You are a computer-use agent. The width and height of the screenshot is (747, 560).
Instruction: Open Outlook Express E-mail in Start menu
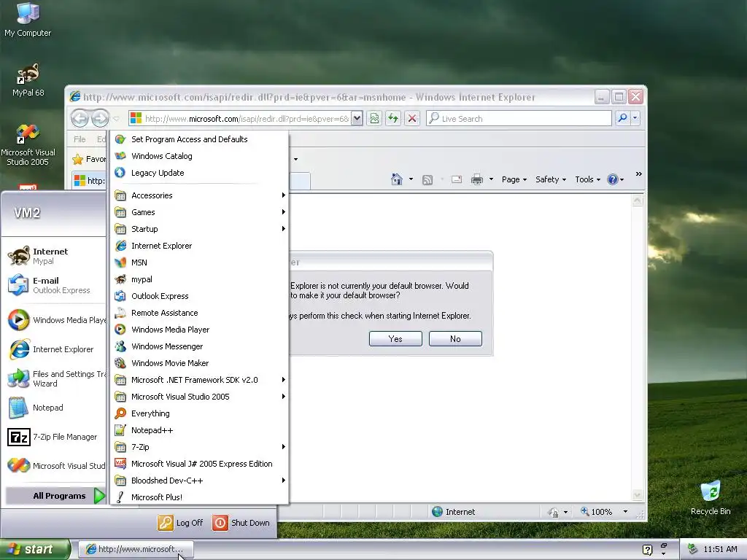point(53,285)
